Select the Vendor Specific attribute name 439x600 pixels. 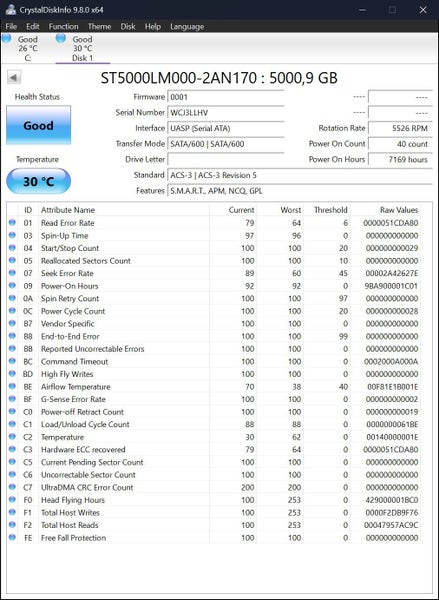coord(68,323)
